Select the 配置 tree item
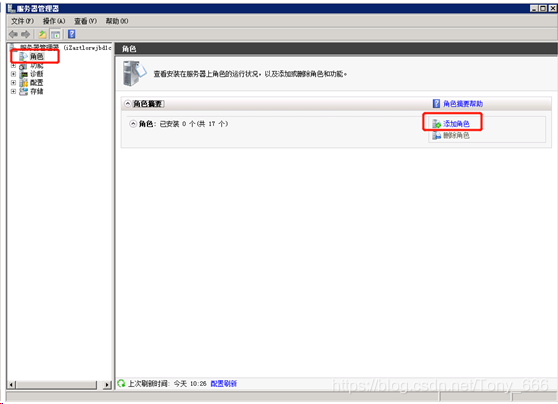The height and width of the screenshot is (404, 558). (x=36, y=83)
